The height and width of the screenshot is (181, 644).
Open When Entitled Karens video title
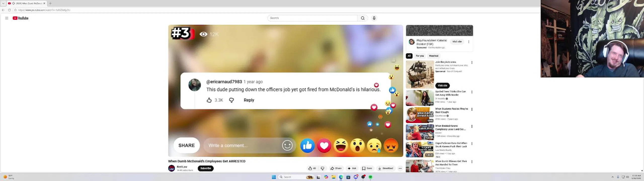pos(450,127)
